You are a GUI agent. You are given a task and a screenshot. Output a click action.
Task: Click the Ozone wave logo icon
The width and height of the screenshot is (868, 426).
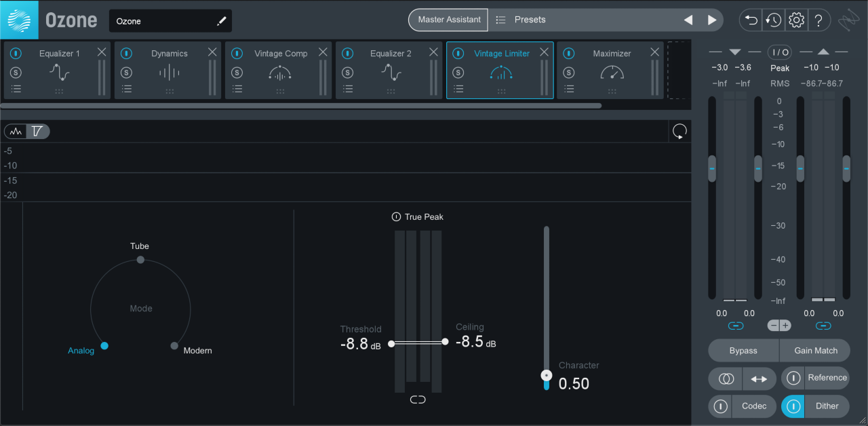(x=19, y=20)
